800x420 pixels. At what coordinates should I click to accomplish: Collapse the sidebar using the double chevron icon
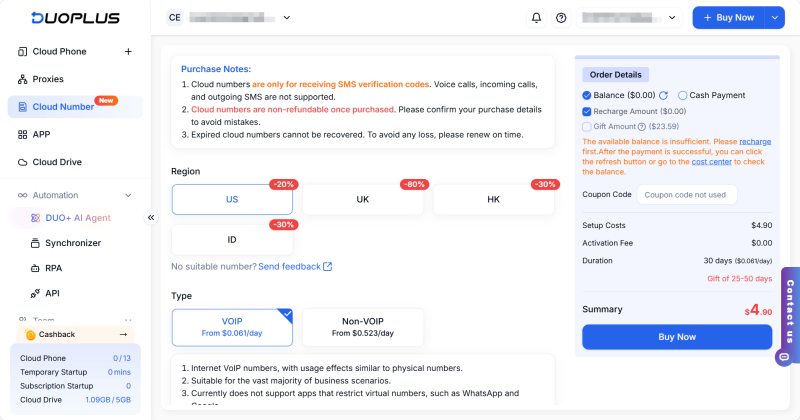(x=151, y=218)
